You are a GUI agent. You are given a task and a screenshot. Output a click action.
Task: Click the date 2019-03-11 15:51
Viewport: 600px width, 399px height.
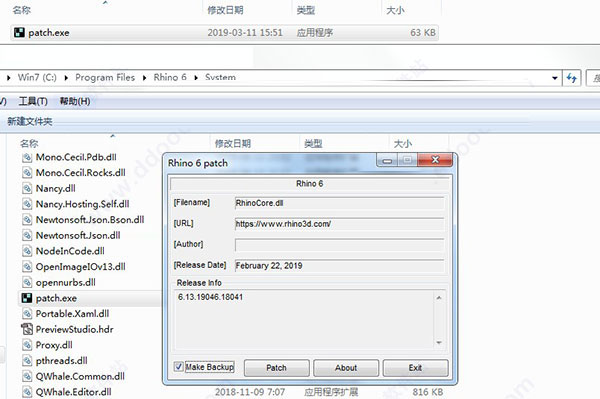pyautogui.click(x=245, y=33)
